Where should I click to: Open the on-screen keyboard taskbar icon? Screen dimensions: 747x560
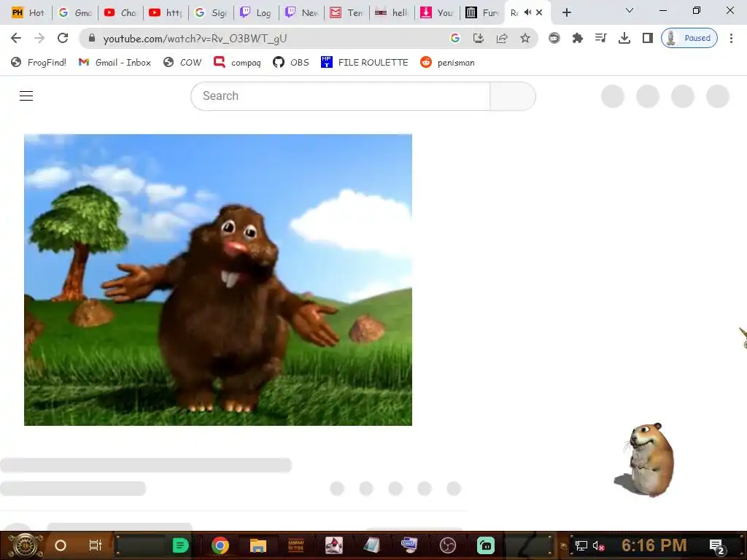tap(409, 545)
